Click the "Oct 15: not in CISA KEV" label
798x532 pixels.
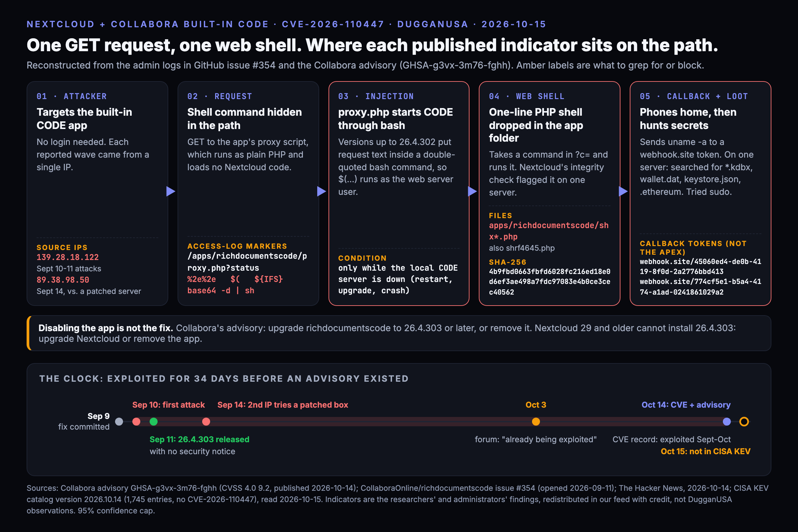pyautogui.click(x=705, y=452)
